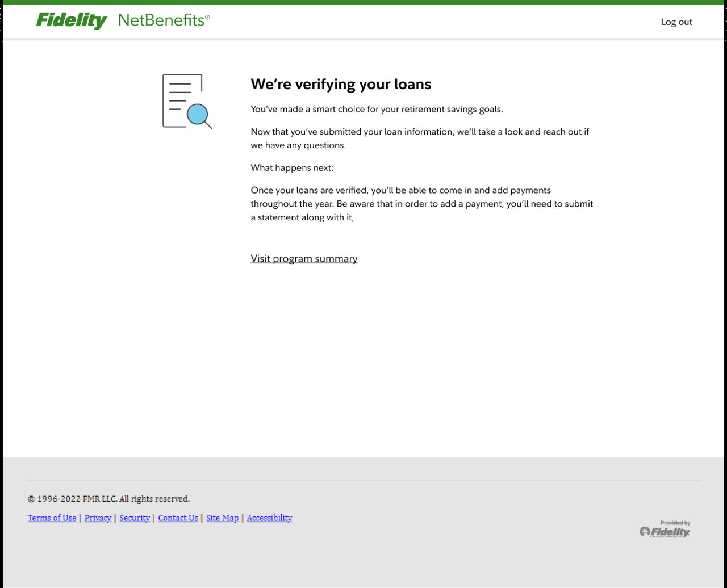
Task: Click the document magnifier verification icon
Action: point(187,101)
